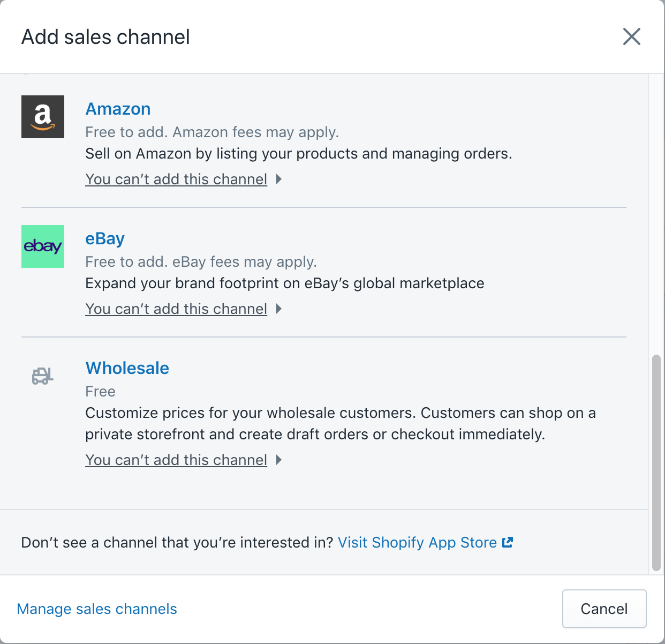This screenshot has width=665, height=644.
Task: Click the "Add sales channel" dialog heading
Action: click(x=105, y=37)
